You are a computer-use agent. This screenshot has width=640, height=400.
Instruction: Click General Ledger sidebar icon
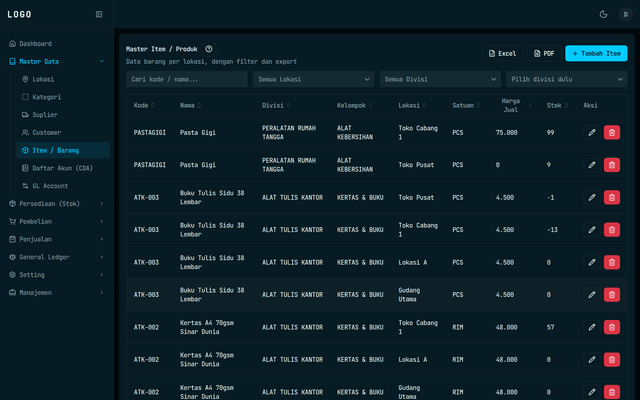pyautogui.click(x=12, y=257)
